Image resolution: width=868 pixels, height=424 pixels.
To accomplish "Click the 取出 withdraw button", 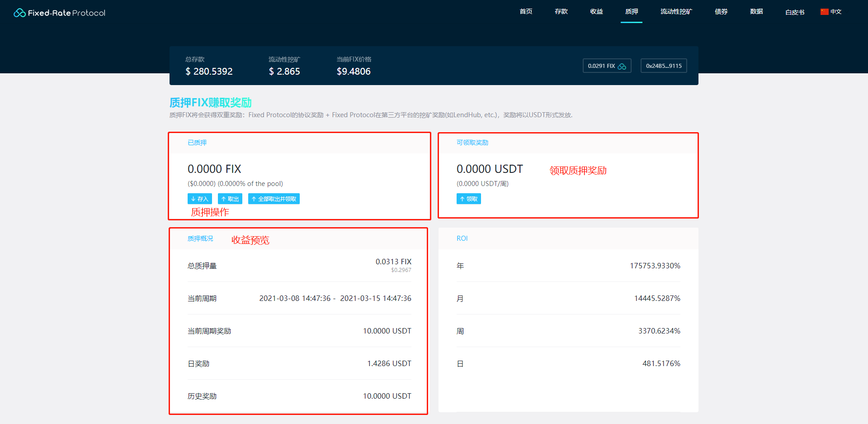I will 230,199.
